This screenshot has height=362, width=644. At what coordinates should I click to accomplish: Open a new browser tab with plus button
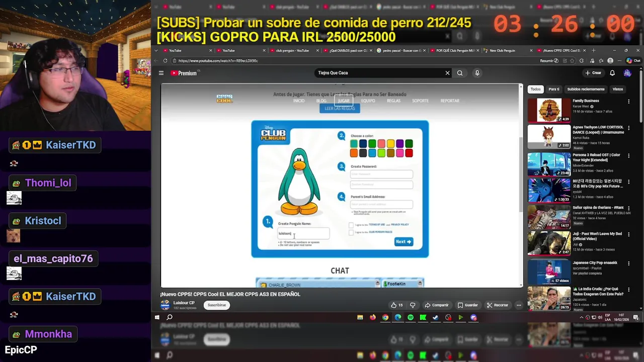[593, 50]
